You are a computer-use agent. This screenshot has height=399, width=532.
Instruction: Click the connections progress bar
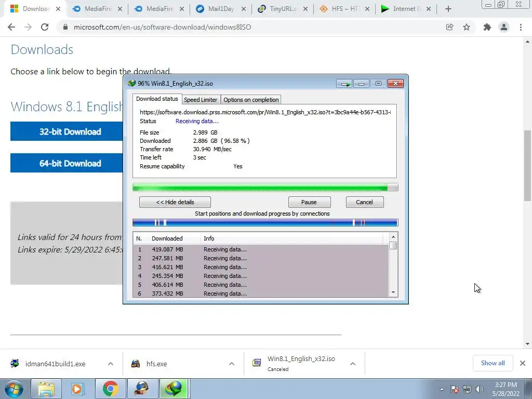point(265,222)
